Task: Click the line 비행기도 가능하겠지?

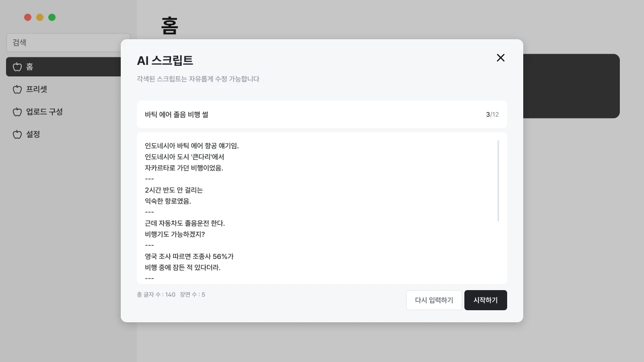Action: tap(175, 234)
